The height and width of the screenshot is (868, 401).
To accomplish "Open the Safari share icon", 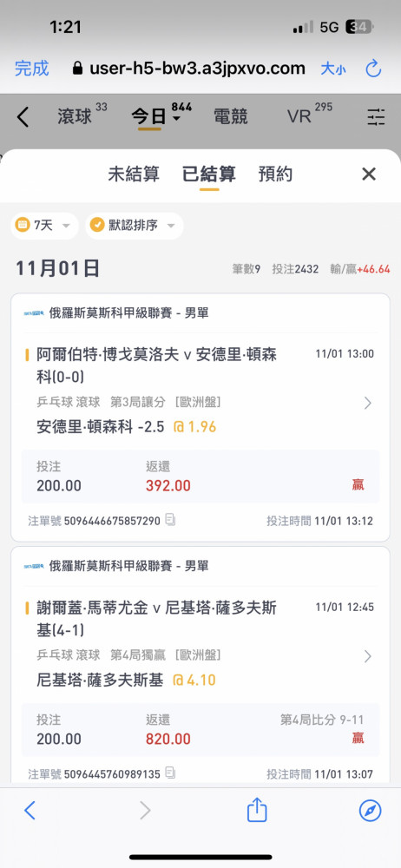I will point(256,811).
